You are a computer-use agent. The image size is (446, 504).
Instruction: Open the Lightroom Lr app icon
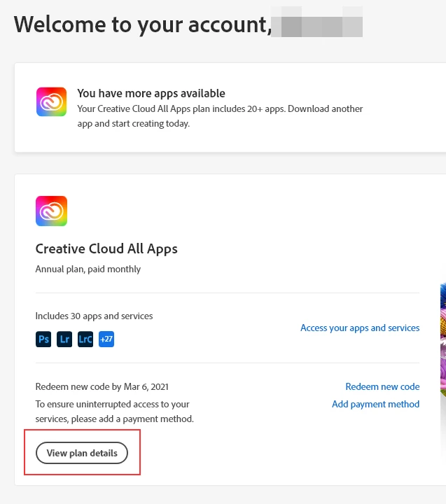64,339
